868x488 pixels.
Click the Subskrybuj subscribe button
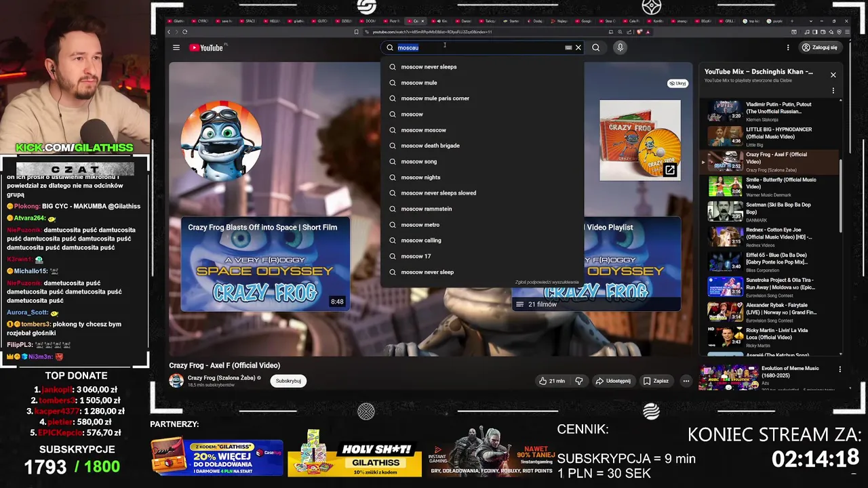(288, 381)
